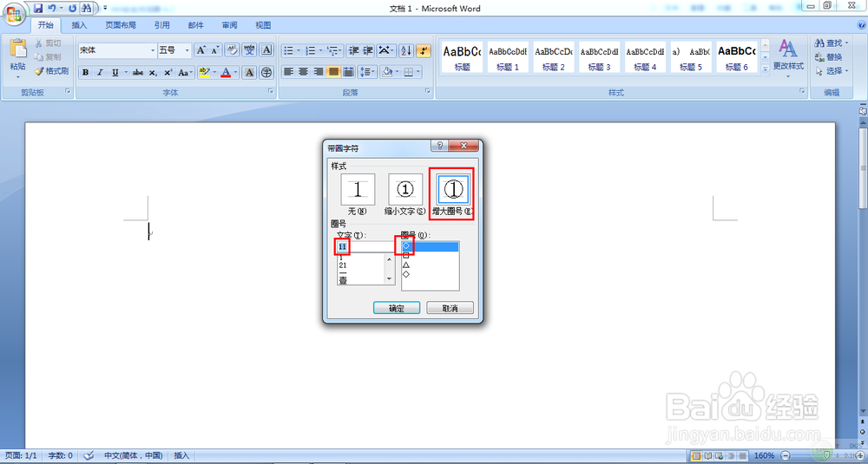Clear formatting with eraser icon
This screenshot has width=868, height=464.
[232, 50]
